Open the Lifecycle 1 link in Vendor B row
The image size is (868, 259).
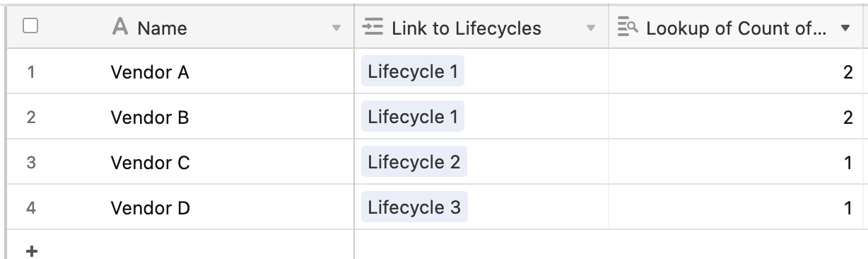(x=413, y=117)
